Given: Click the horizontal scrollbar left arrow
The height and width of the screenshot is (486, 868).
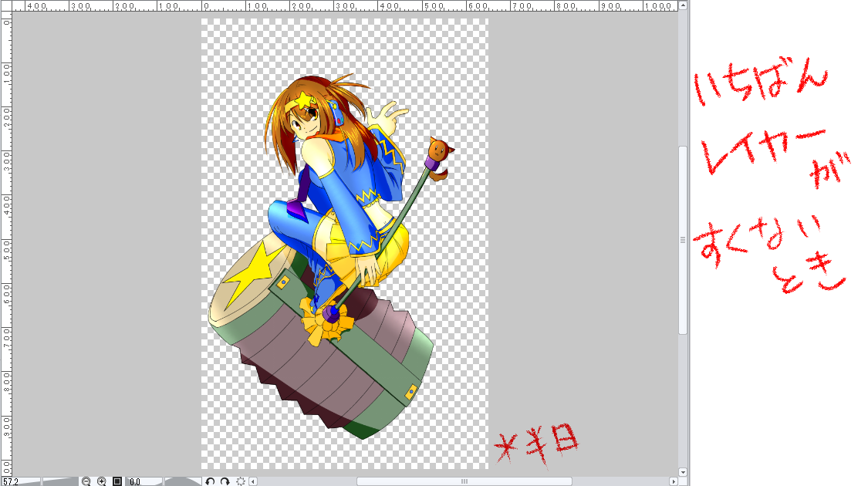Looking at the screenshot, I should [253, 481].
